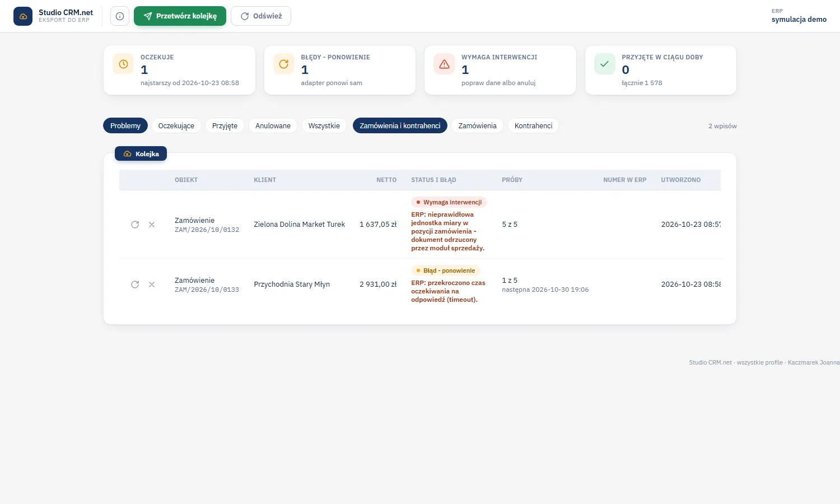Click the Status i błąd column header
The height and width of the screenshot is (504, 840).
click(433, 180)
